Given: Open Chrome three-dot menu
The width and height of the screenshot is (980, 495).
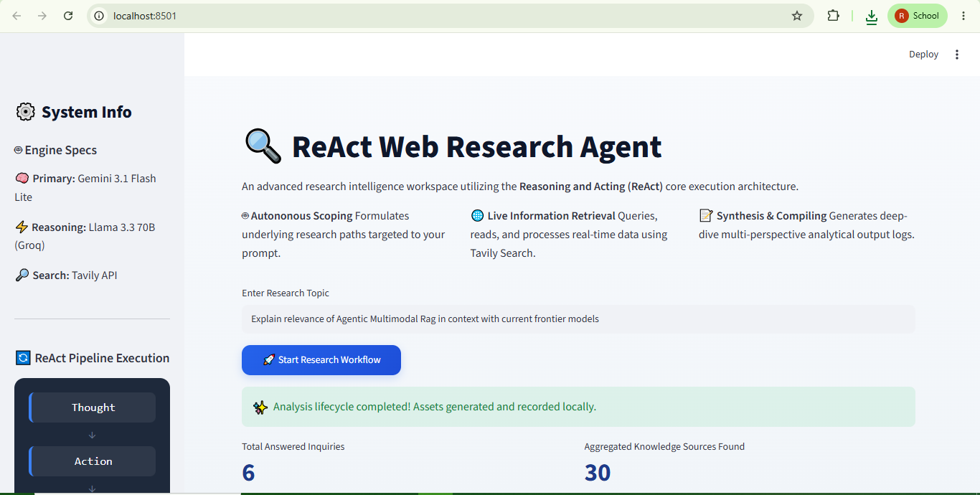Looking at the screenshot, I should click(x=963, y=16).
